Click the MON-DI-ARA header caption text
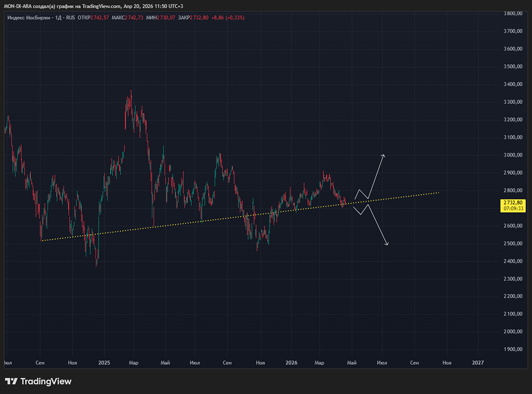This screenshot has height=394, width=532. coord(94,6)
